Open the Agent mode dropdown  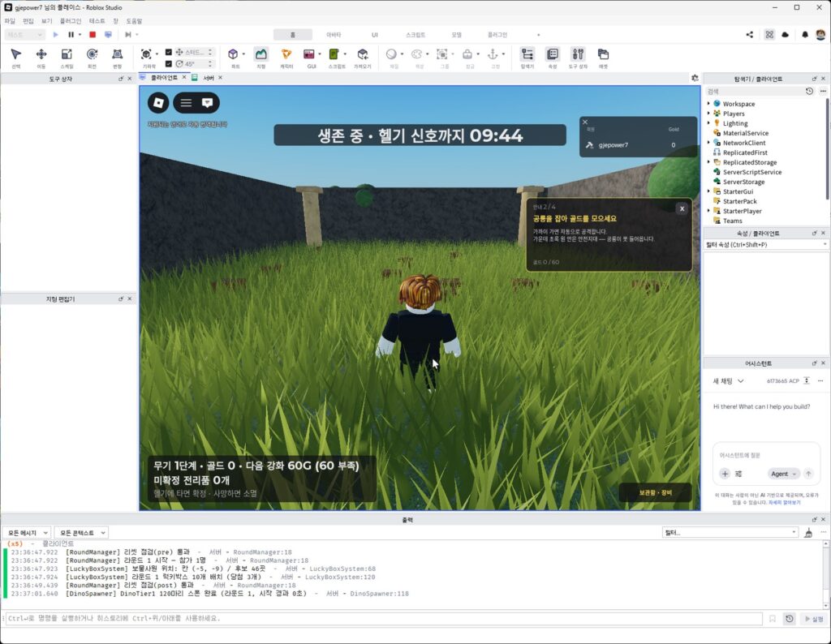tap(783, 474)
